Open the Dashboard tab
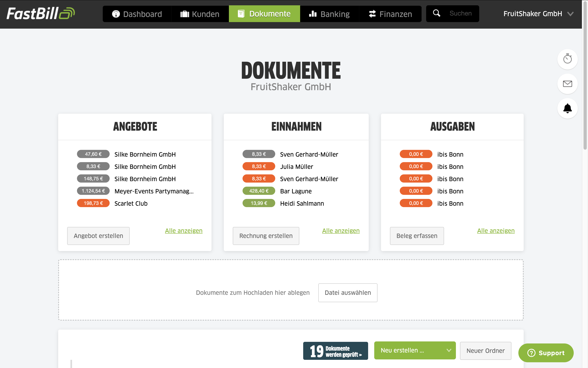 click(137, 14)
